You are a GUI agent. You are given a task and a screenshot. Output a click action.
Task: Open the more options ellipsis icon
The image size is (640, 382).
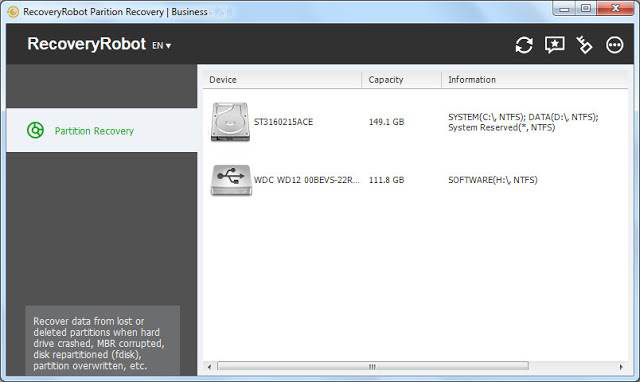click(x=614, y=45)
